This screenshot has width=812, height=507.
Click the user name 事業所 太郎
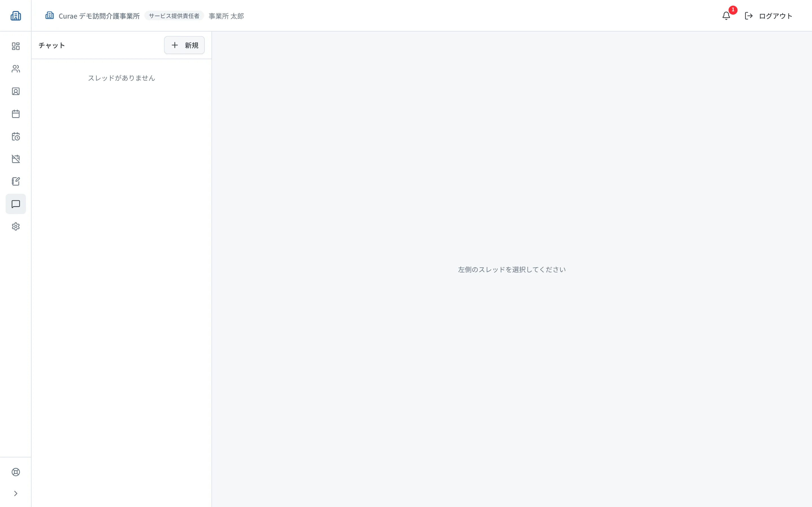[x=226, y=16]
